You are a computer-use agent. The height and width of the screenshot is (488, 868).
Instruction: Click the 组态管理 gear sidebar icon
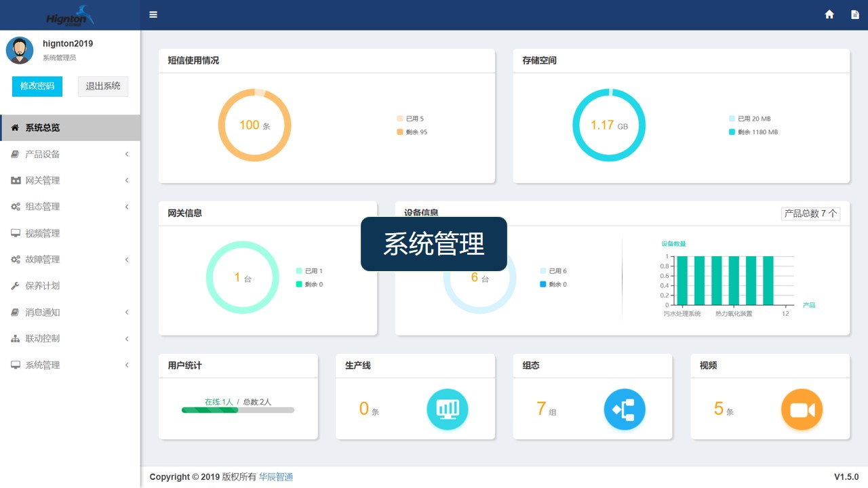tap(15, 207)
